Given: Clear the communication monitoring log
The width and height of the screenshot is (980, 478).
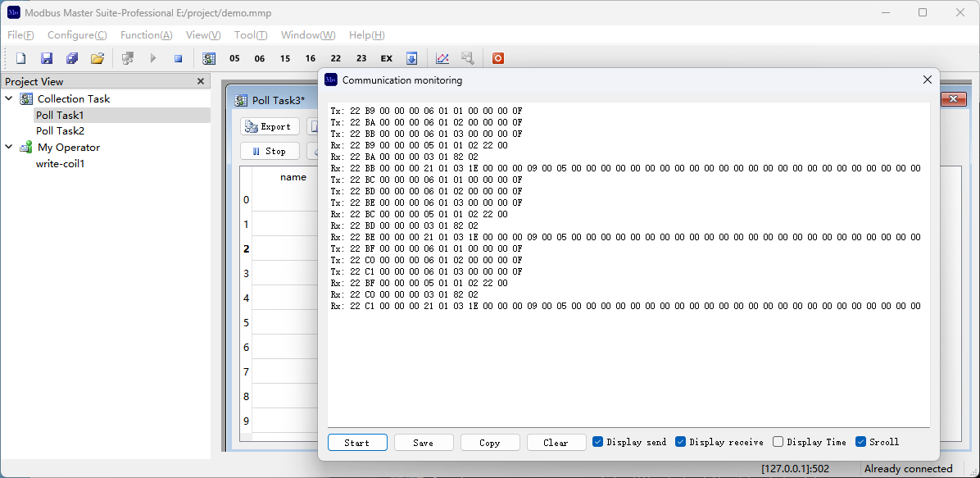Looking at the screenshot, I should tap(556, 443).
